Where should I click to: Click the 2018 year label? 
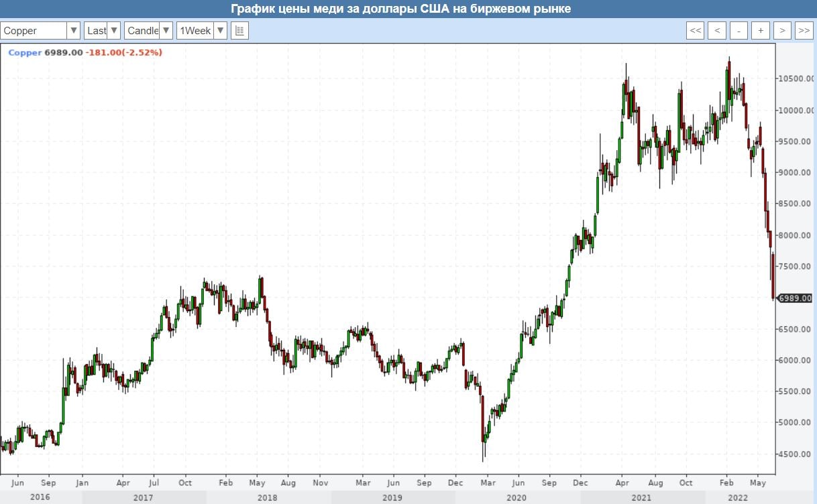(x=268, y=497)
